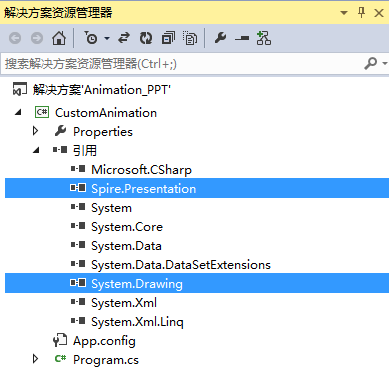Image resolution: width=389 pixels, height=385 pixels.
Task: Collapse the 引用 references node
Action: coord(37,150)
